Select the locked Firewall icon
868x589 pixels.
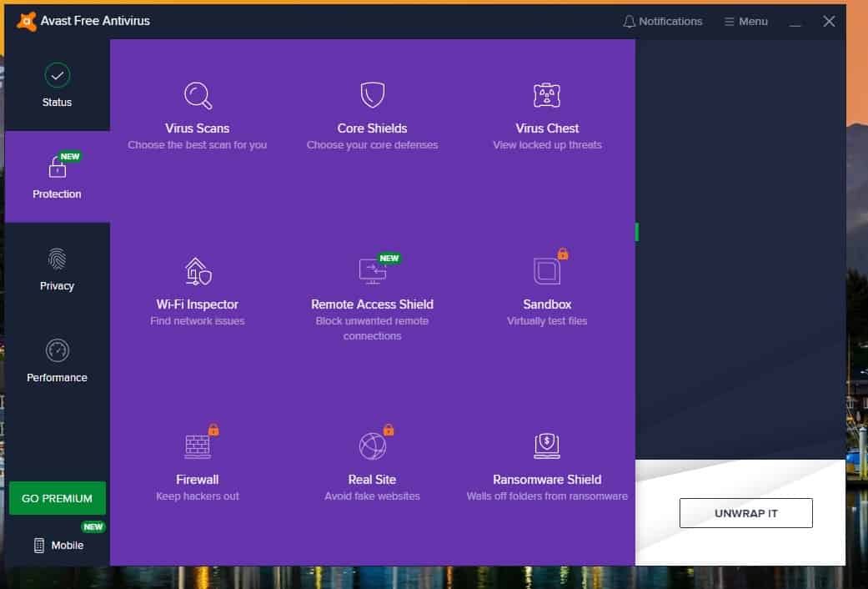click(x=198, y=446)
